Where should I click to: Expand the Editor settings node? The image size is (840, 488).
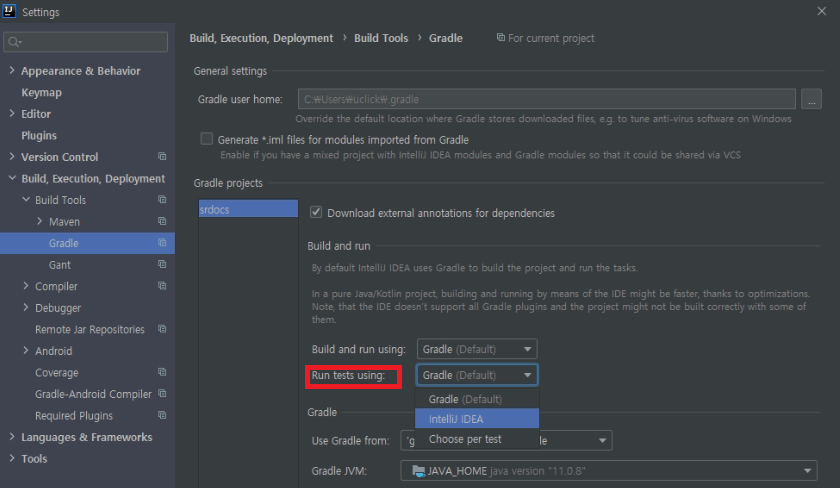click(12, 113)
